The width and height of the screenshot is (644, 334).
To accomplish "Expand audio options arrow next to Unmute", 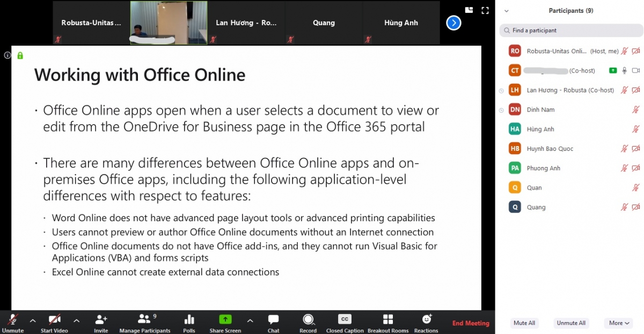I will 33,321.
